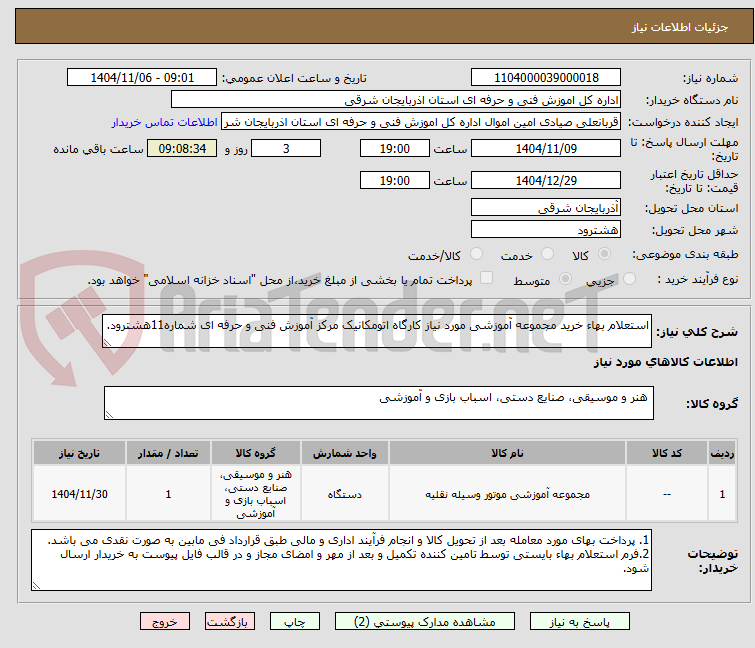Screen dimensions: 755x648
Task: Click the item name مجموعه آموزشی موتور وسیله نقلیه
Action: pyautogui.click(x=508, y=494)
